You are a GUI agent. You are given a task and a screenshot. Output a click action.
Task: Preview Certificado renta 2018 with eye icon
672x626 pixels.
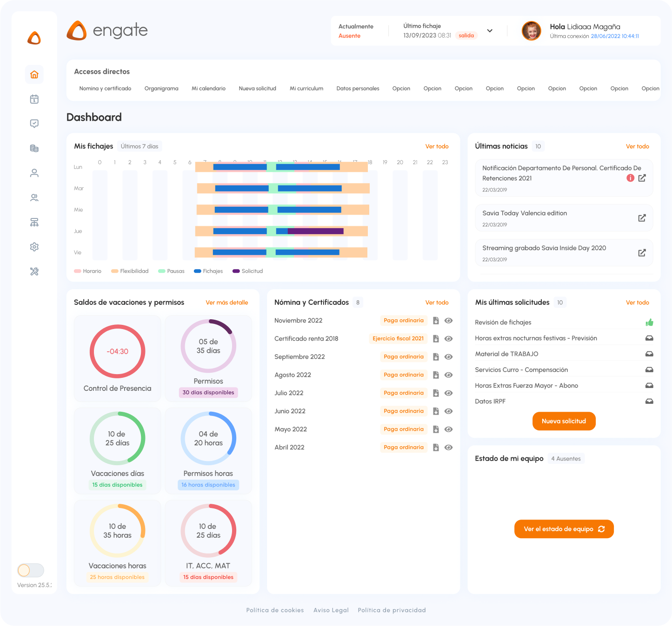click(448, 339)
